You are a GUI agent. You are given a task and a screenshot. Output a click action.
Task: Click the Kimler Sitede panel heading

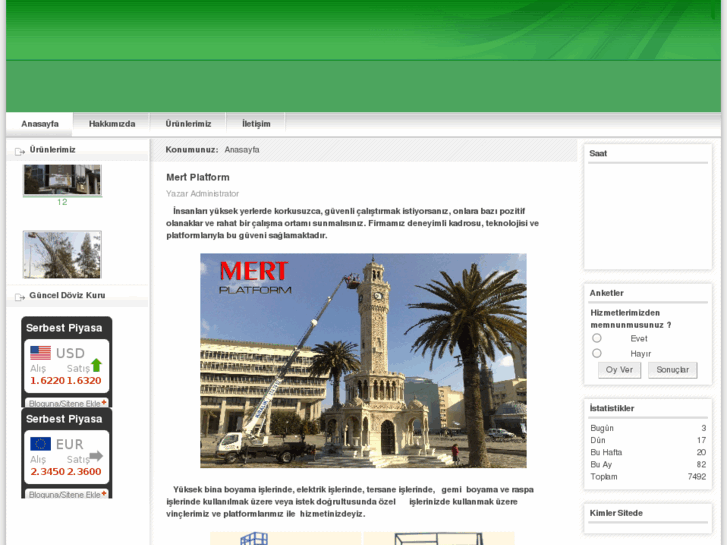(616, 513)
